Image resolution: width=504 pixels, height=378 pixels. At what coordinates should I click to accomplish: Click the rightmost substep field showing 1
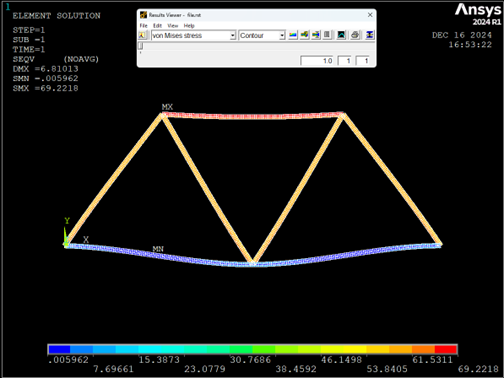363,61
